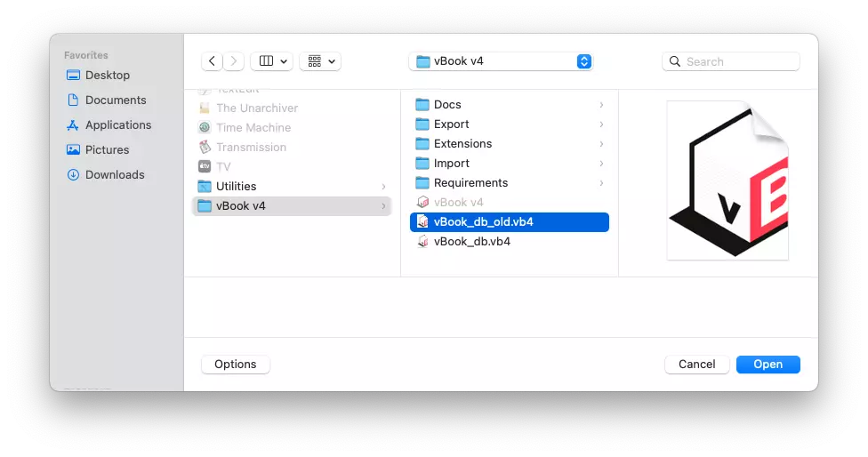
Task: Expand the Import folder chevron
Action: (601, 164)
